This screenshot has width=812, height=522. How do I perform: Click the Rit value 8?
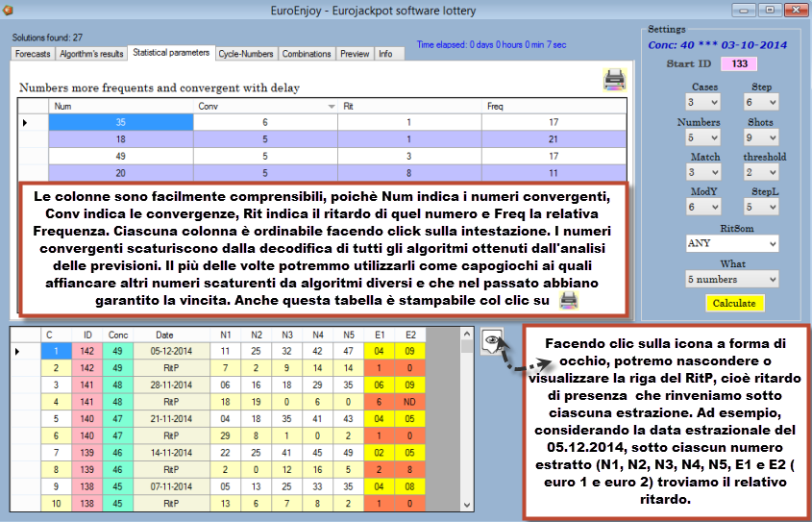tap(409, 173)
